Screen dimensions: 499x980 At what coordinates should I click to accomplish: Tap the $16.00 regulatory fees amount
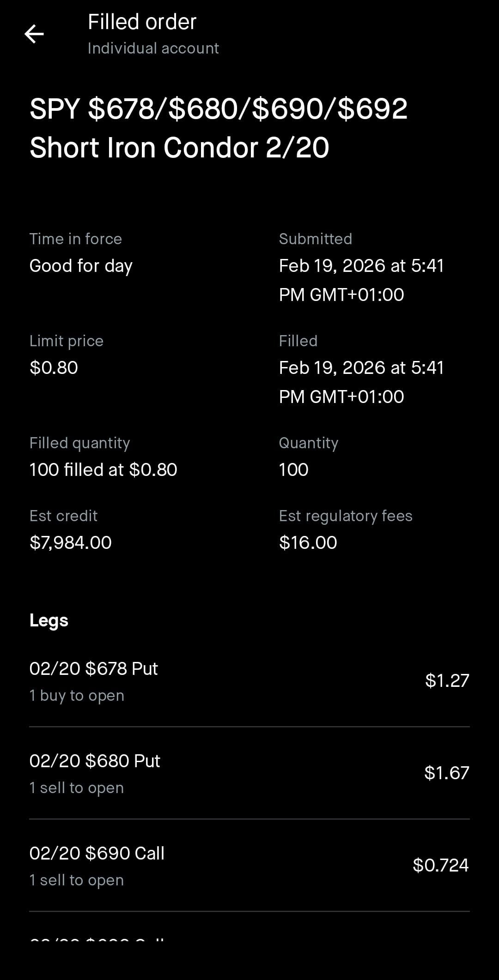[x=308, y=543]
